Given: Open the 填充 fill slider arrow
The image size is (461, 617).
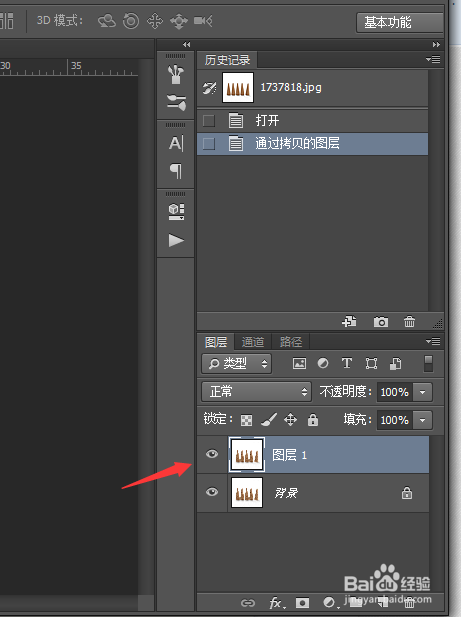Looking at the screenshot, I should pos(422,420).
